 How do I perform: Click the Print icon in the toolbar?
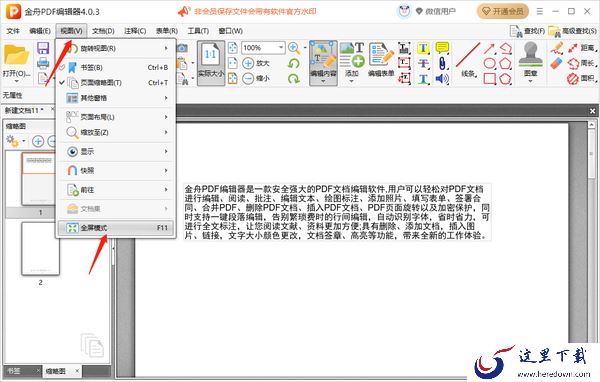pyautogui.click(x=43, y=62)
